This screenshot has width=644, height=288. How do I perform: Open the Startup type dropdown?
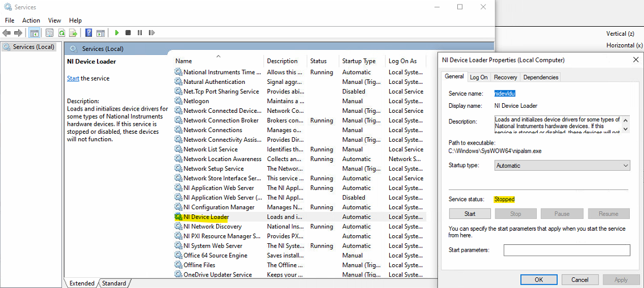tap(562, 166)
